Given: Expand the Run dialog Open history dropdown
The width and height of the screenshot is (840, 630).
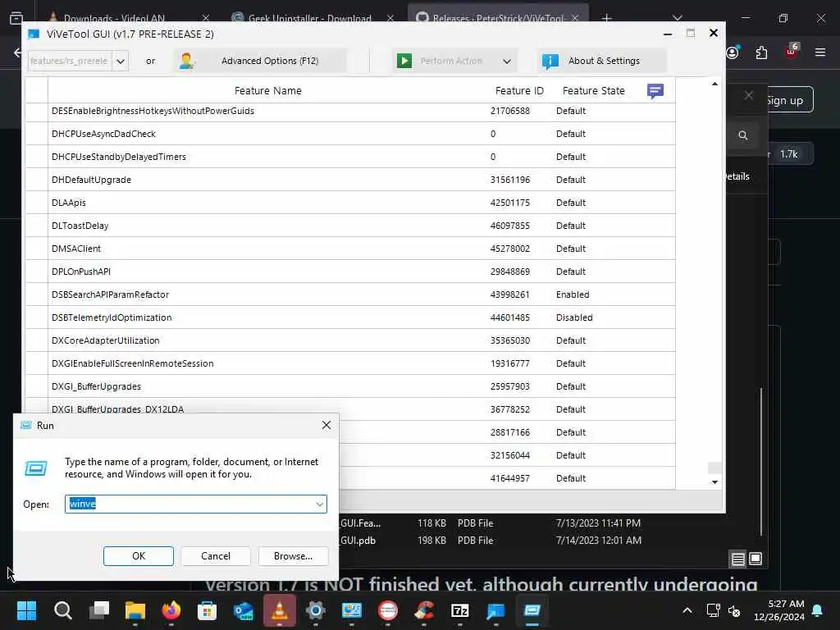Looking at the screenshot, I should click(x=320, y=504).
